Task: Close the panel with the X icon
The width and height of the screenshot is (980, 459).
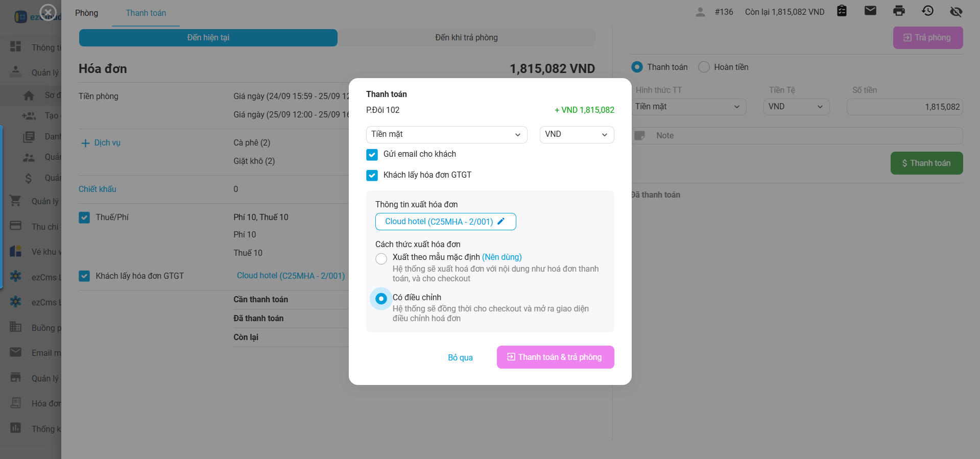Action: [x=48, y=12]
